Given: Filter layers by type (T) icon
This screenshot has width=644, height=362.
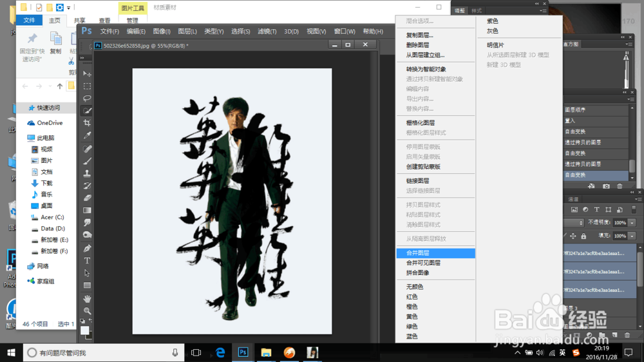Looking at the screenshot, I should pyautogui.click(x=597, y=209).
